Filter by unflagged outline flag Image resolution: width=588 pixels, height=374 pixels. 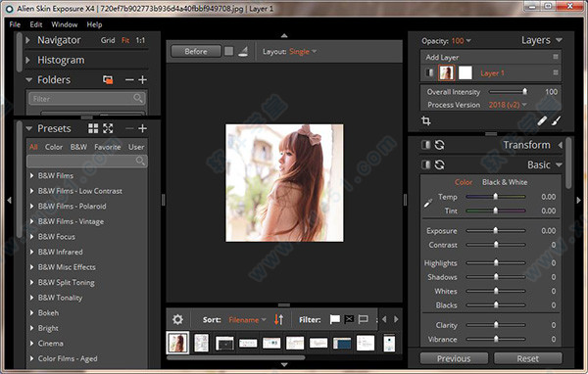[x=363, y=319]
